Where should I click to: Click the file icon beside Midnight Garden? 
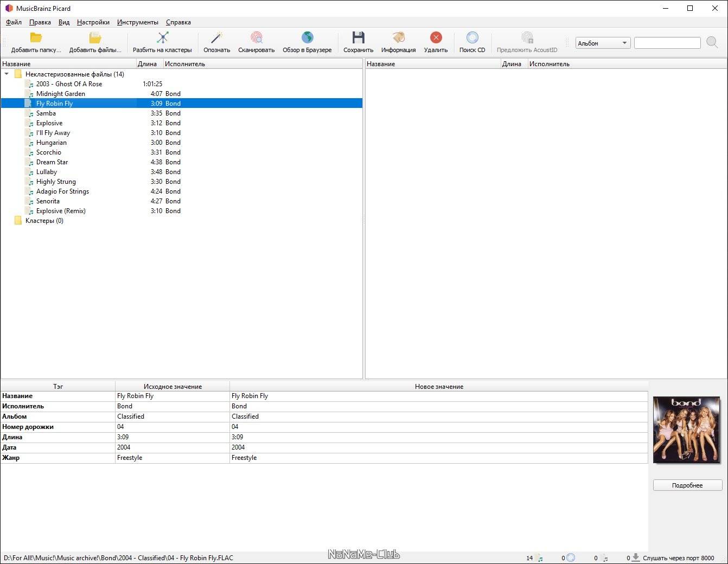click(x=29, y=94)
